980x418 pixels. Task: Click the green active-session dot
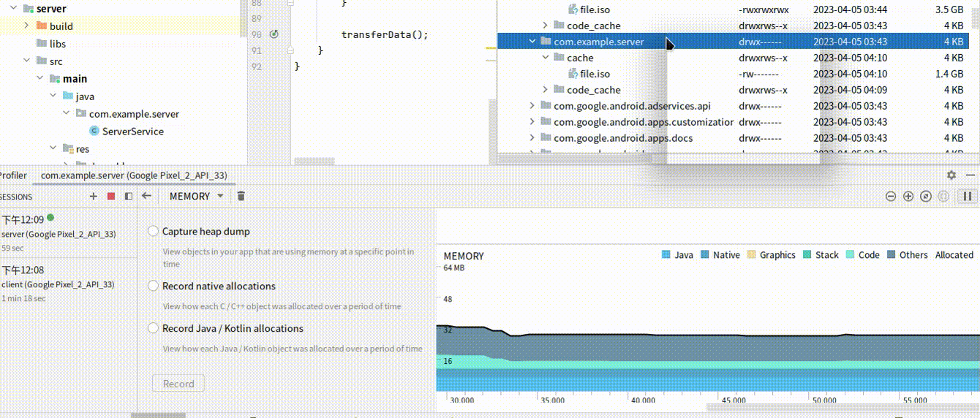[x=50, y=217]
